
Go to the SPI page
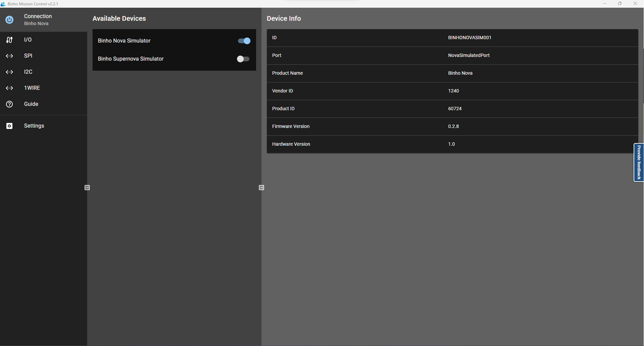click(44, 56)
